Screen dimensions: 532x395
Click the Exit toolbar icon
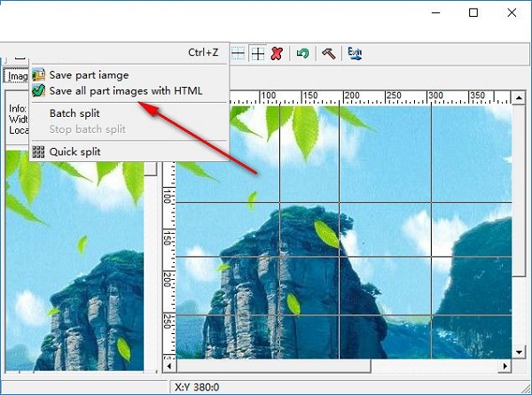[x=355, y=53]
